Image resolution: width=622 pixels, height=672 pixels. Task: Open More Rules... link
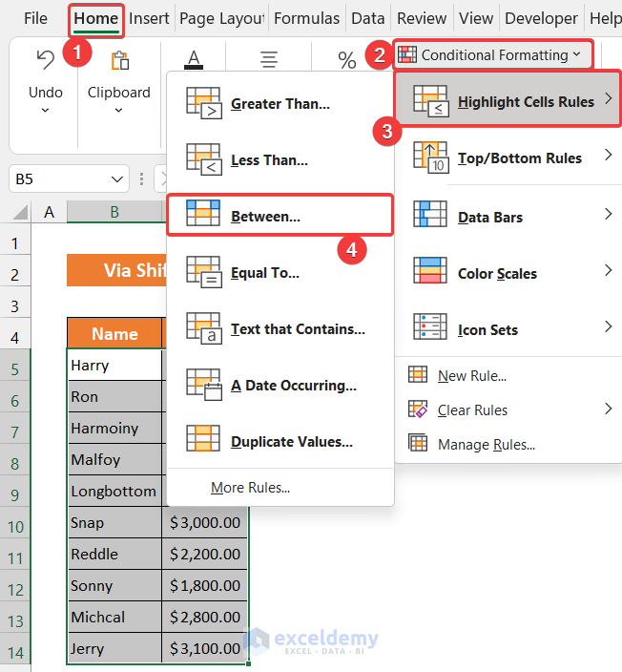point(250,487)
